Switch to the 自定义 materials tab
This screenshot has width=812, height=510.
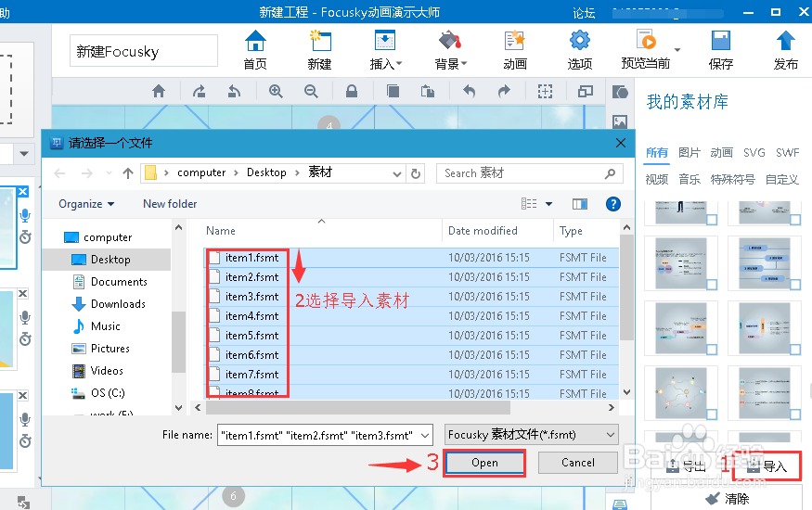(x=782, y=180)
